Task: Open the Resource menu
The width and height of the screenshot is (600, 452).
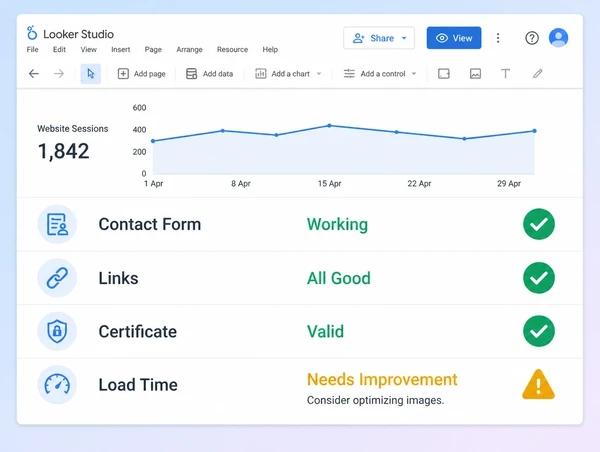Action: click(x=232, y=49)
